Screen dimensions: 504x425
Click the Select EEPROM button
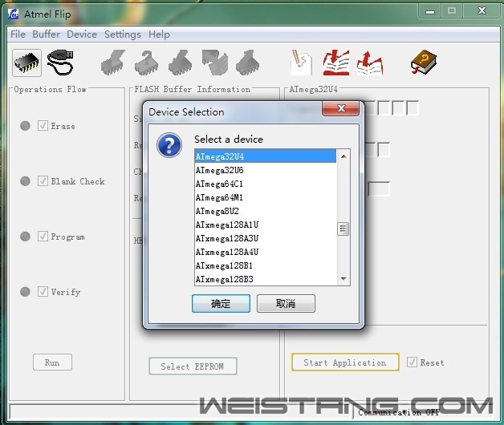(x=193, y=366)
